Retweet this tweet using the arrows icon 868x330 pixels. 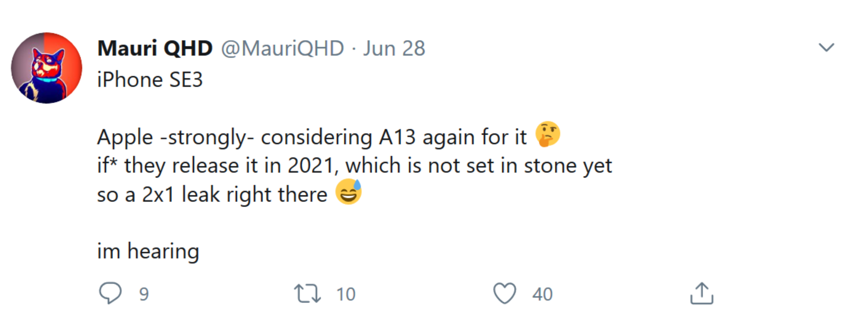coord(307,293)
